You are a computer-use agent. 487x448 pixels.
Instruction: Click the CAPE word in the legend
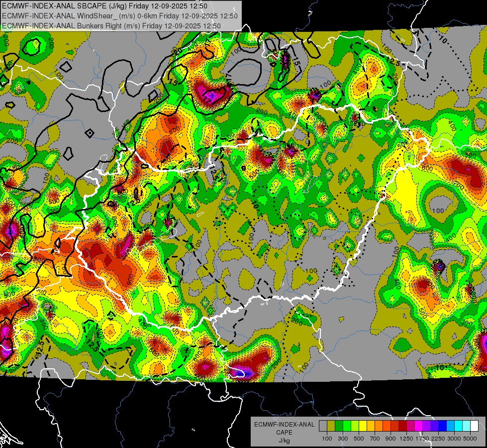click(x=284, y=433)
